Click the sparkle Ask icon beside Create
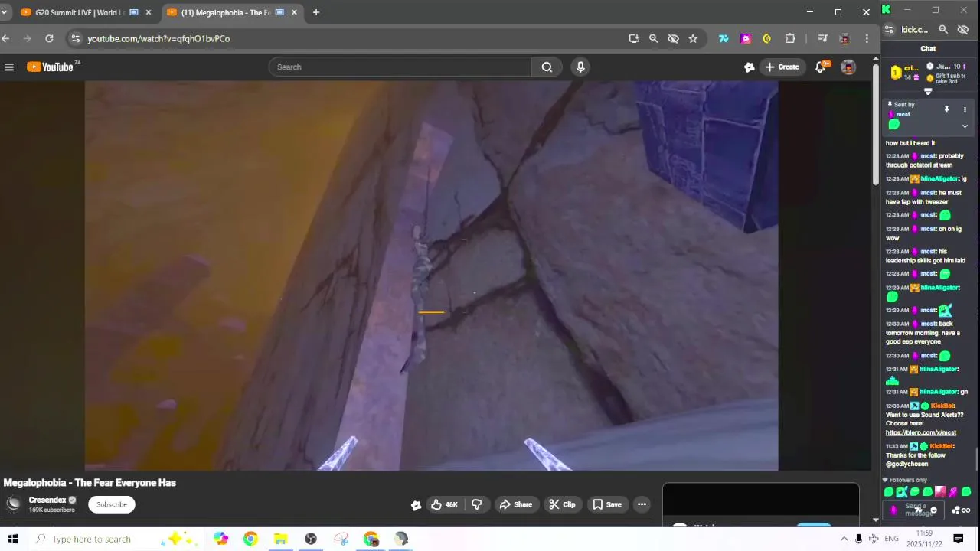The height and width of the screenshot is (551, 980). click(749, 67)
